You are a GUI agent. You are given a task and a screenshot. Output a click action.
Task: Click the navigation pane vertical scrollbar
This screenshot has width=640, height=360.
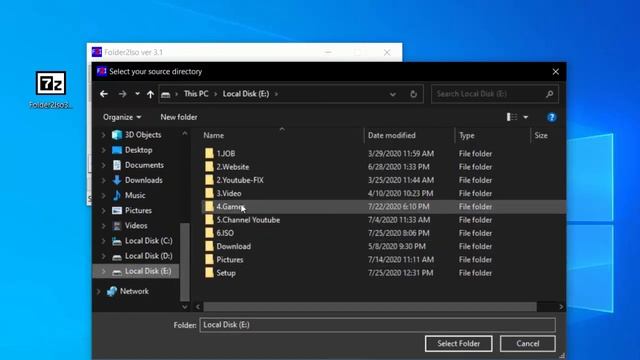184,261
